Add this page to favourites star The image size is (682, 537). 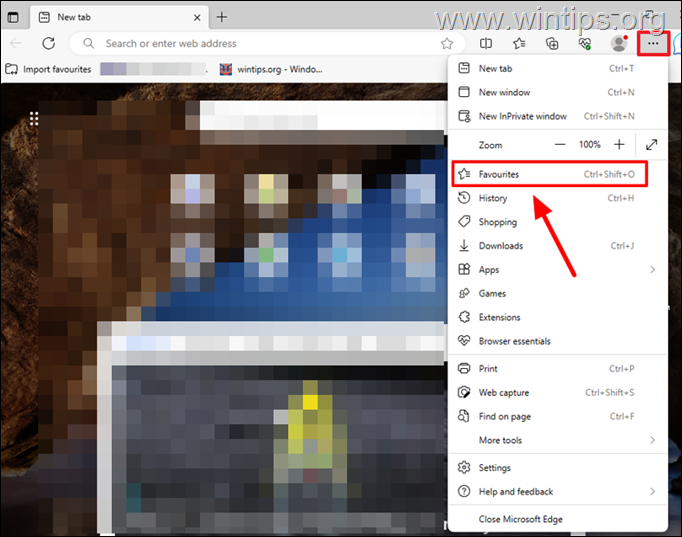(447, 43)
